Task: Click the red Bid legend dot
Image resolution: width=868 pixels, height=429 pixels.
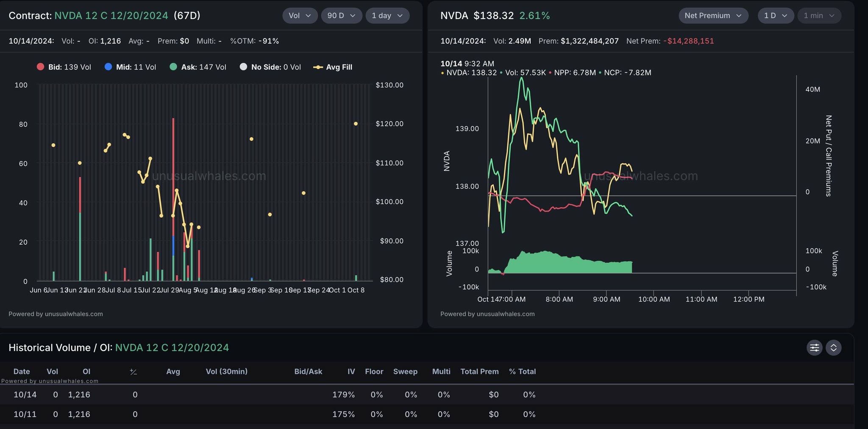Action: (x=40, y=67)
